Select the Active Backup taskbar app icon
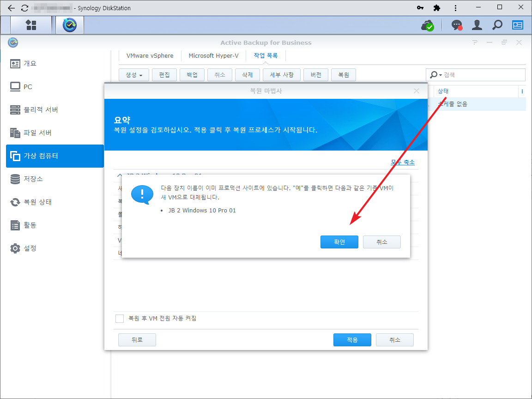This screenshot has width=532, height=399. [70, 25]
